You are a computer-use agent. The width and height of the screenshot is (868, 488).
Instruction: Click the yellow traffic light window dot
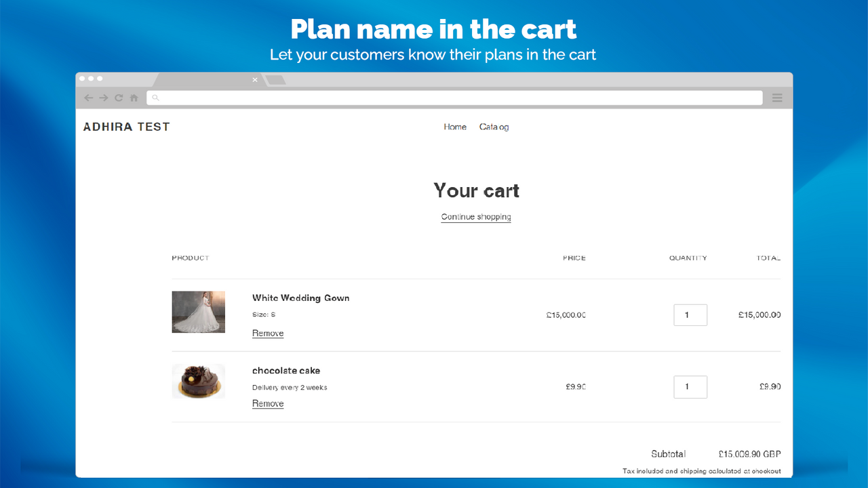[92, 78]
